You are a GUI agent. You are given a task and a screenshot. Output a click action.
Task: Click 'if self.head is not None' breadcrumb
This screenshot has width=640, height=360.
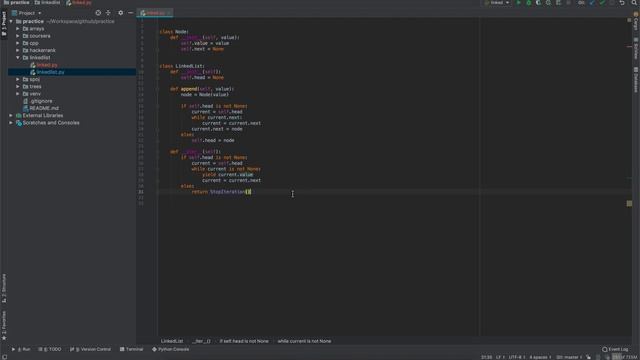pos(244,341)
